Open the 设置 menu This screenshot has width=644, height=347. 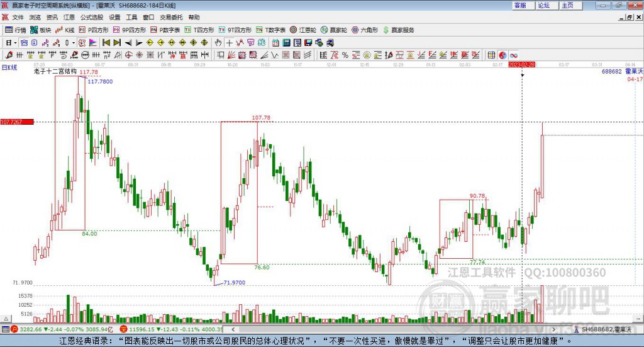click(114, 17)
